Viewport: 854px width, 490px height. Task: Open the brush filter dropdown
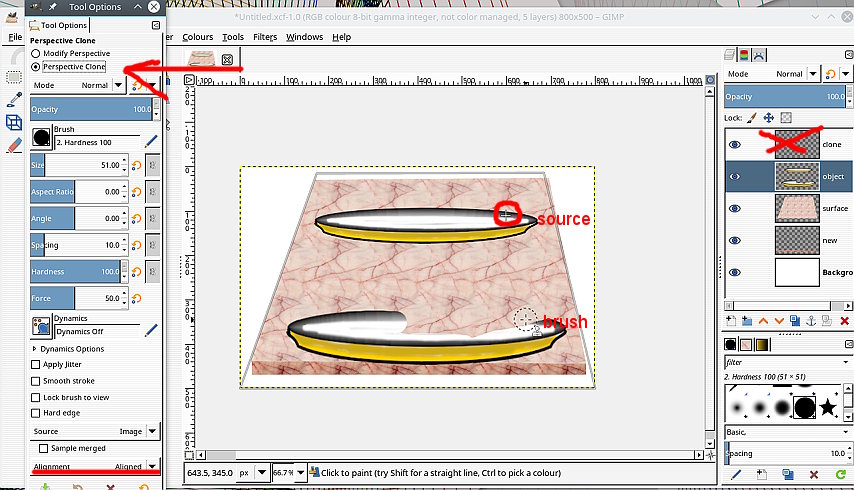[x=846, y=362]
